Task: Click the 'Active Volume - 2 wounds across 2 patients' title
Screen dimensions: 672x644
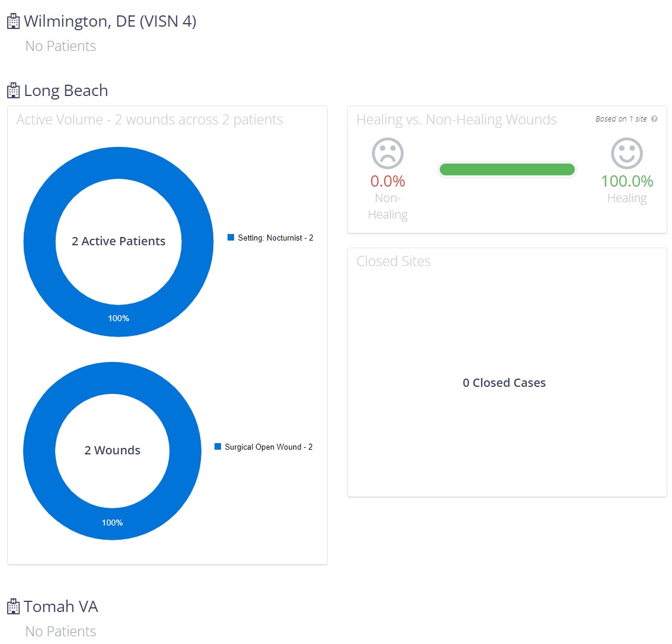Action: pos(149,120)
